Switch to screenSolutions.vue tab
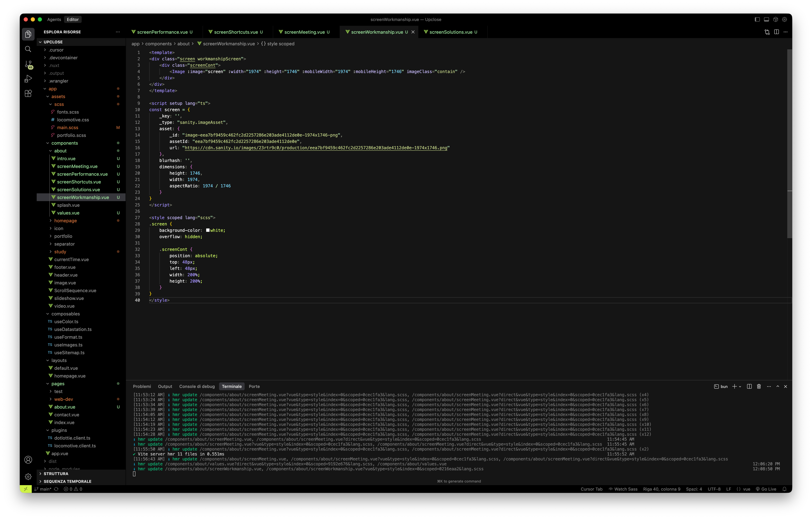The image size is (812, 519). [450, 32]
